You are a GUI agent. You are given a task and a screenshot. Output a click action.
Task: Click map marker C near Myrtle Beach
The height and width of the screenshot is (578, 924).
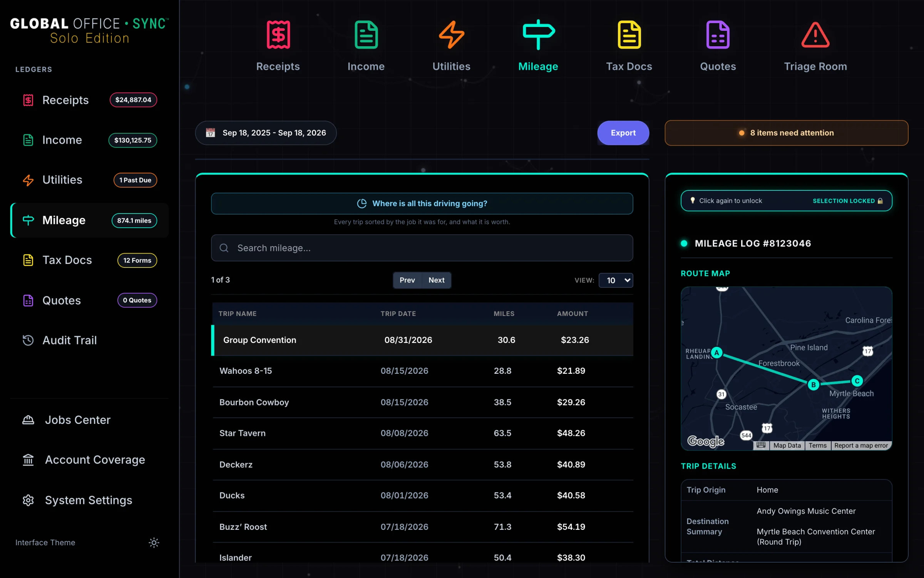click(857, 381)
